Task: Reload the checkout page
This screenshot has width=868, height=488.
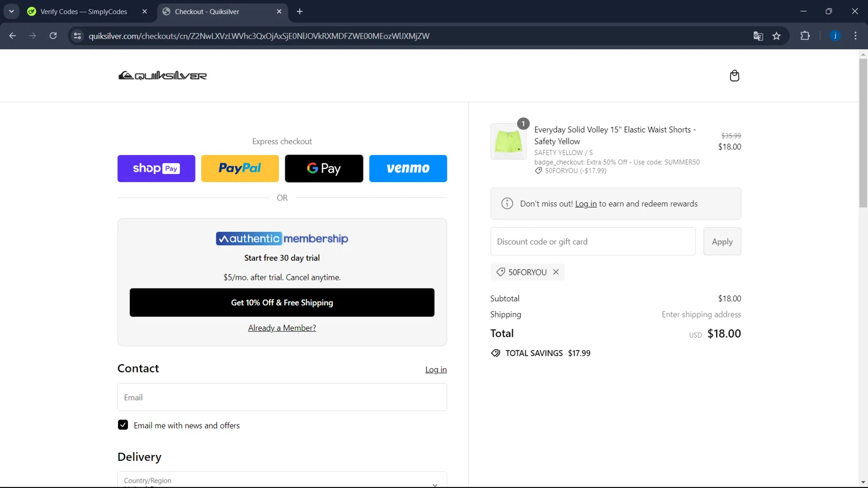Action: [53, 36]
